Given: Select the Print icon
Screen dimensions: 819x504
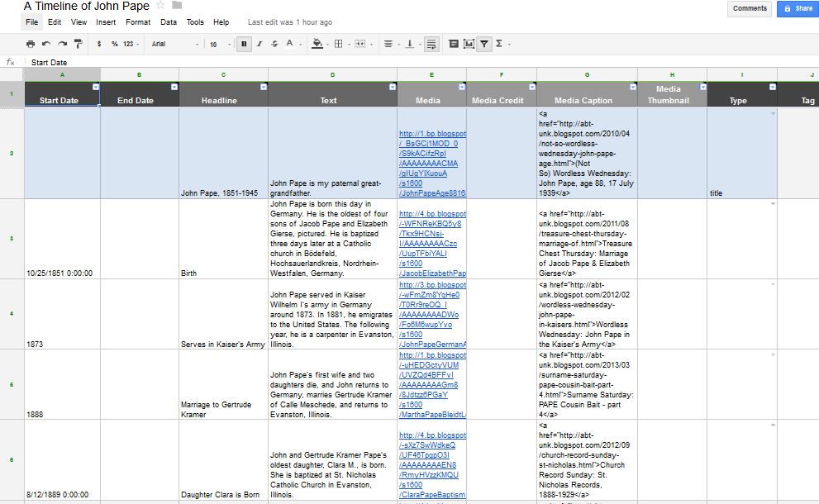Looking at the screenshot, I should [30, 44].
